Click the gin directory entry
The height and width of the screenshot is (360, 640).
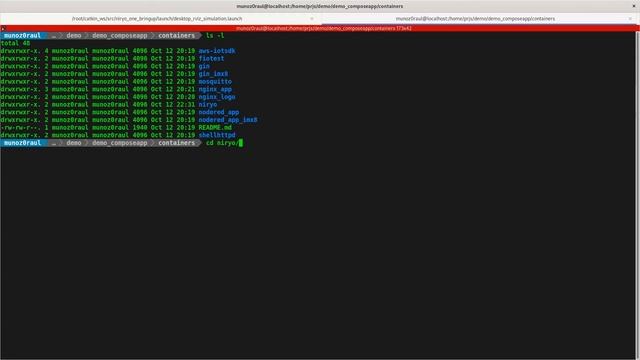[204, 66]
